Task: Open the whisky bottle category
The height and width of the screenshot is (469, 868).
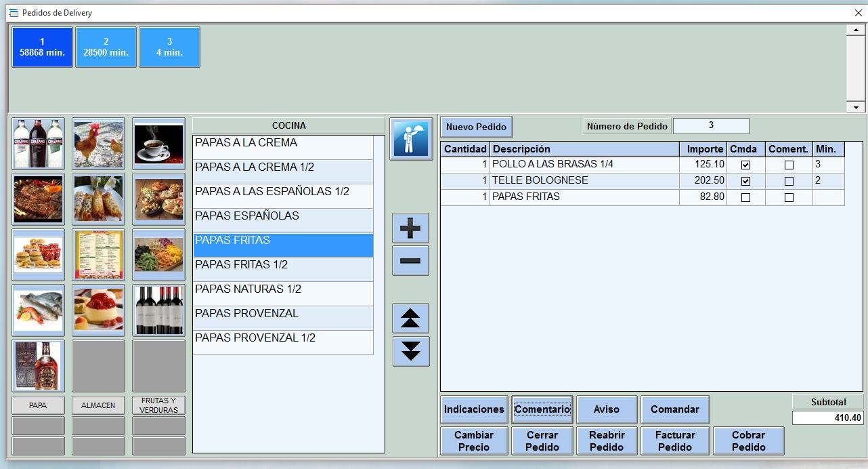Action: (37, 364)
